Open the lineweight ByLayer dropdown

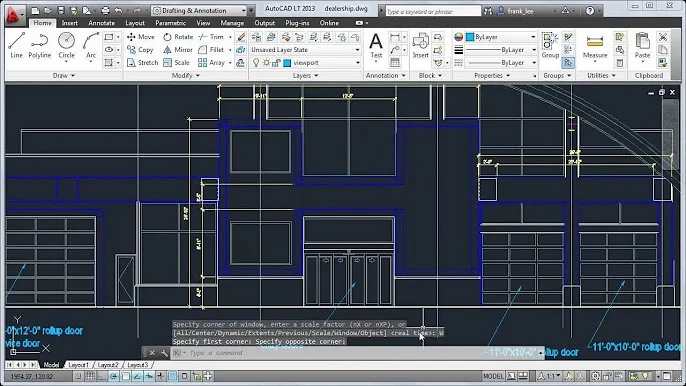tap(501, 50)
